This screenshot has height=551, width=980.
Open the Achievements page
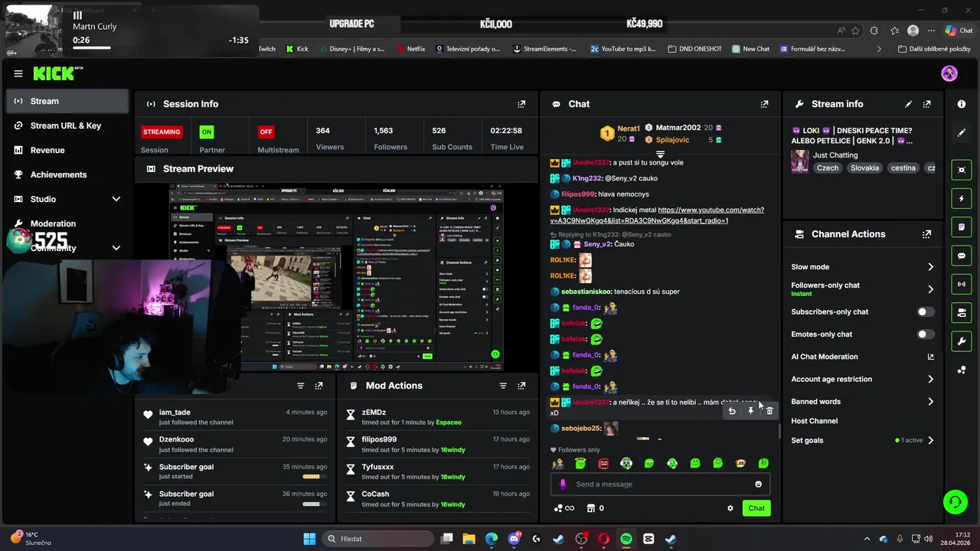pos(67,174)
